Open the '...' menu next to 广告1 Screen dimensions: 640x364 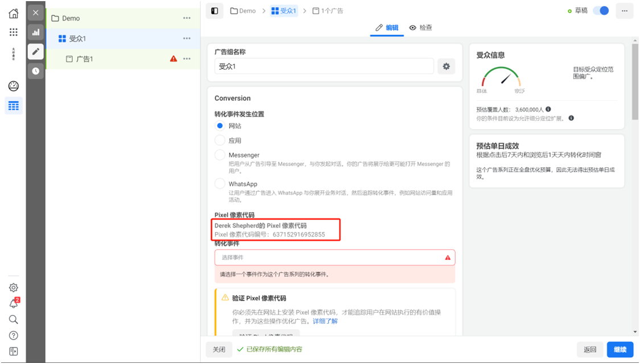click(187, 57)
